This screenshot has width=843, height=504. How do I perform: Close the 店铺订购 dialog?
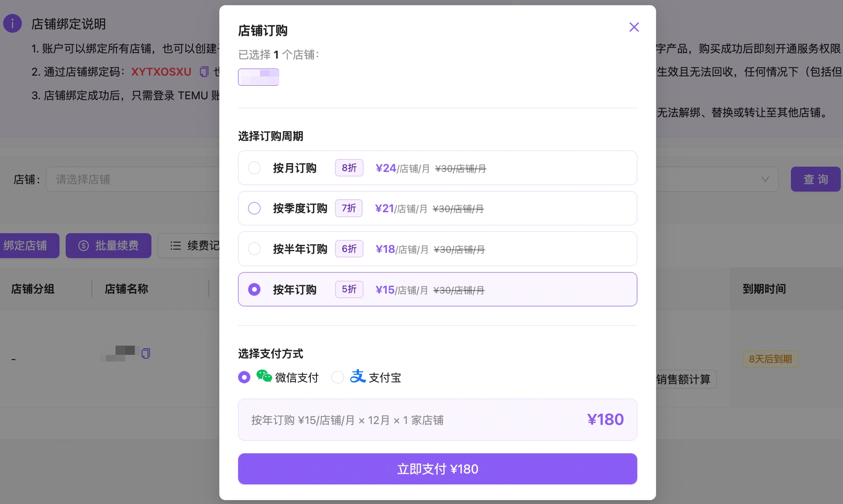[x=634, y=27]
